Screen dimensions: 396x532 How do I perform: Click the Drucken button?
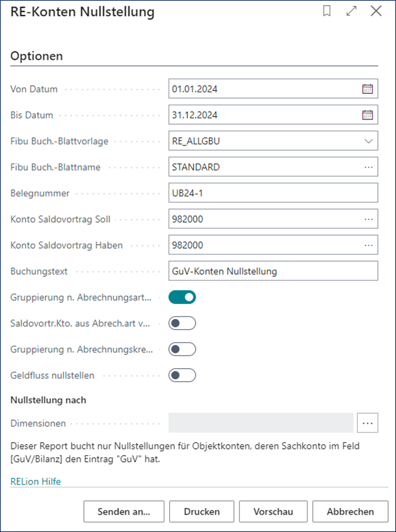(x=202, y=511)
